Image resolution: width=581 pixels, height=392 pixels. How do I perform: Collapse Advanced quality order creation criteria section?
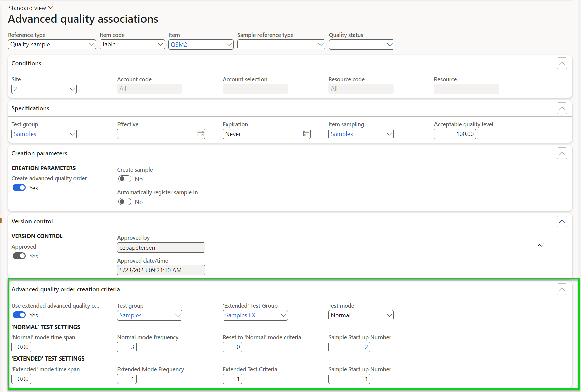pyautogui.click(x=562, y=289)
